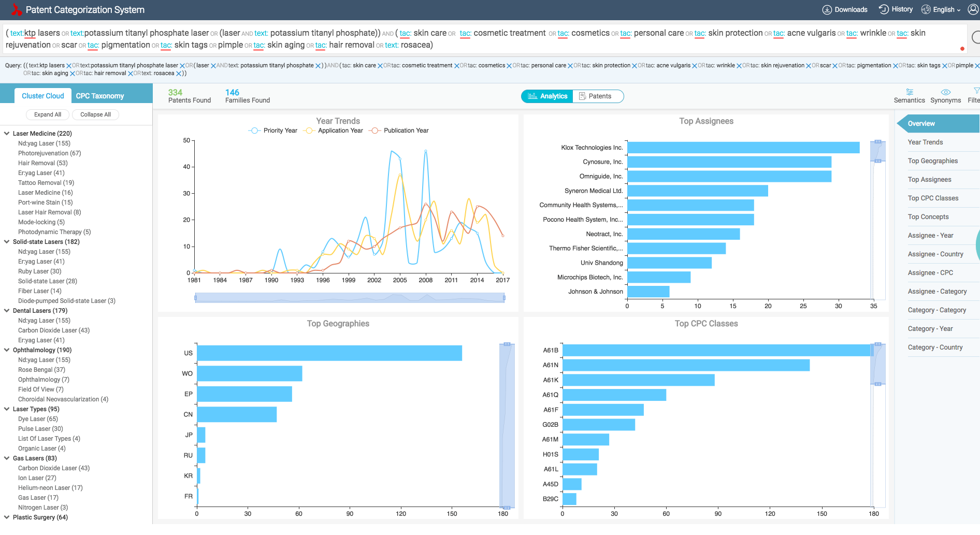Click the Patent Categorization System logo
Viewport: 980px width, 535px height.
click(17, 9)
